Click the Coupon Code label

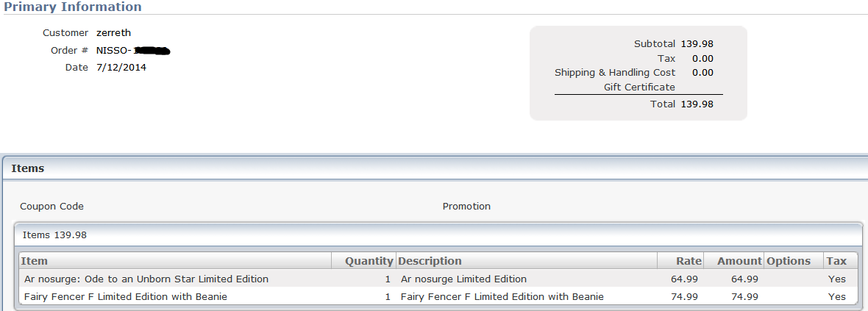point(51,207)
